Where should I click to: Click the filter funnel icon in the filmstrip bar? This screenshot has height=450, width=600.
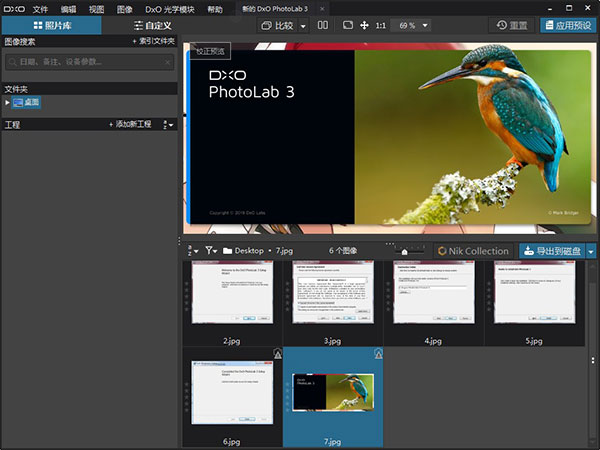click(211, 250)
